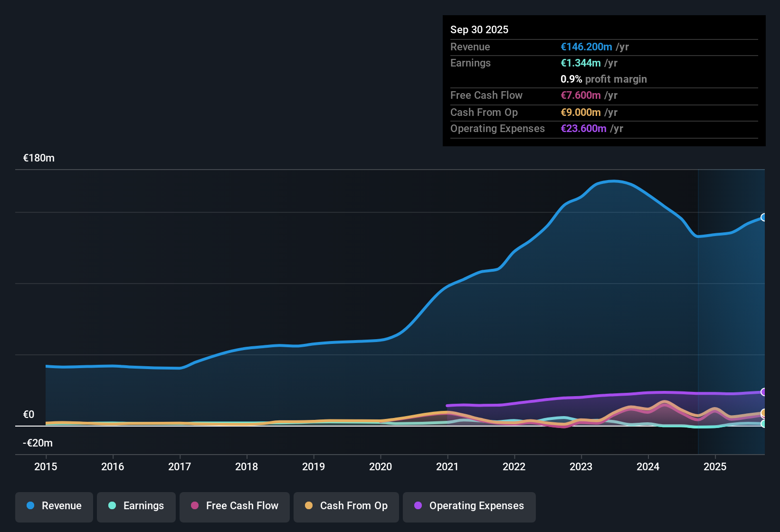Click the blue Revenue legend dot icon

[30, 506]
